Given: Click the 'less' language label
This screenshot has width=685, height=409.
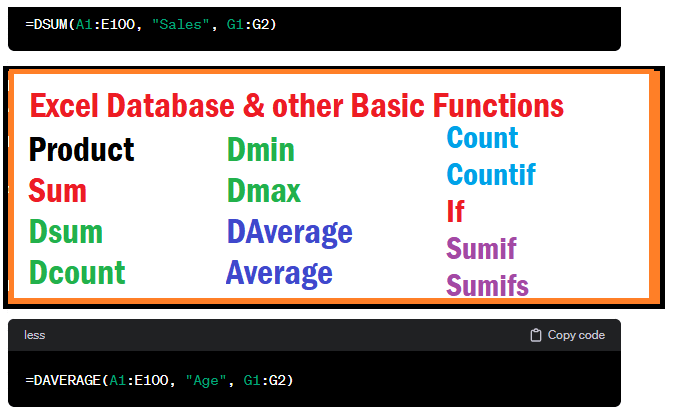Looking at the screenshot, I should 35,335.
